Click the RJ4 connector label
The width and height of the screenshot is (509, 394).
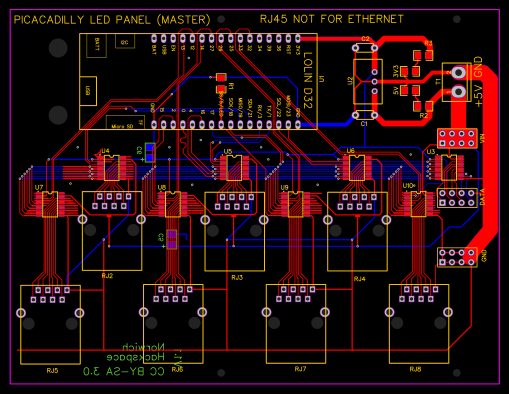click(360, 279)
